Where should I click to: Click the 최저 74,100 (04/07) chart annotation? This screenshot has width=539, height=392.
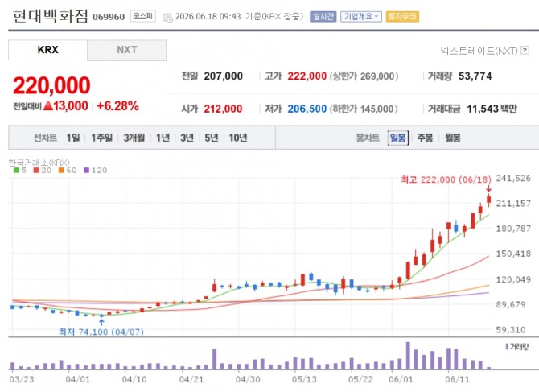(101, 332)
